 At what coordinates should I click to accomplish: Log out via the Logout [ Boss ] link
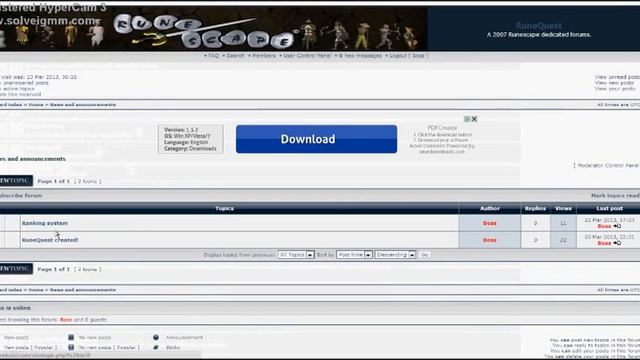tap(409, 56)
